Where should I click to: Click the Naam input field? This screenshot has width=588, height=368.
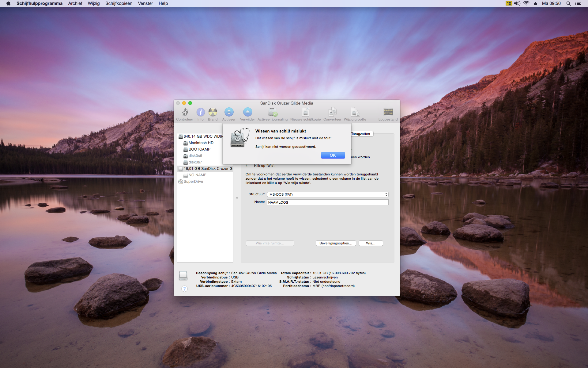[x=328, y=202]
